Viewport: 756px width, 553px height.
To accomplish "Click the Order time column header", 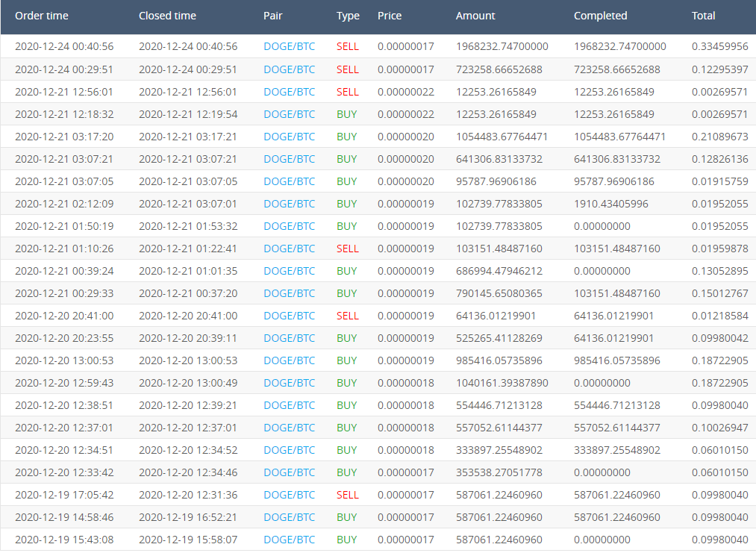I will pyautogui.click(x=43, y=16).
